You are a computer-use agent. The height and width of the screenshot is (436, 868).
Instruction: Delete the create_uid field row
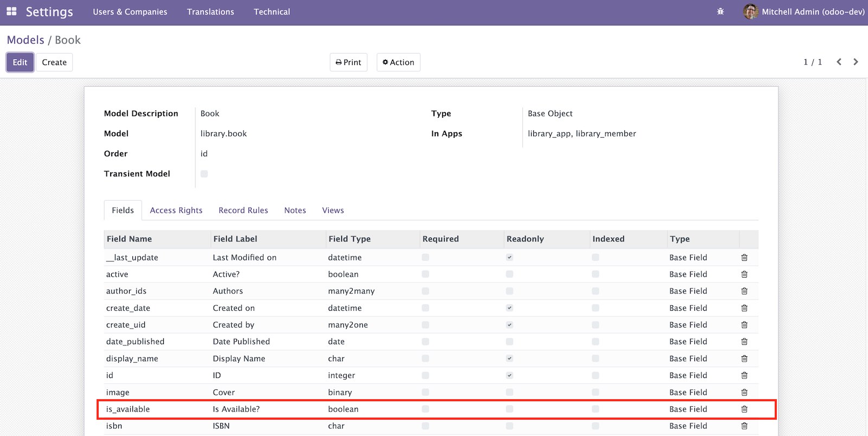tap(744, 325)
